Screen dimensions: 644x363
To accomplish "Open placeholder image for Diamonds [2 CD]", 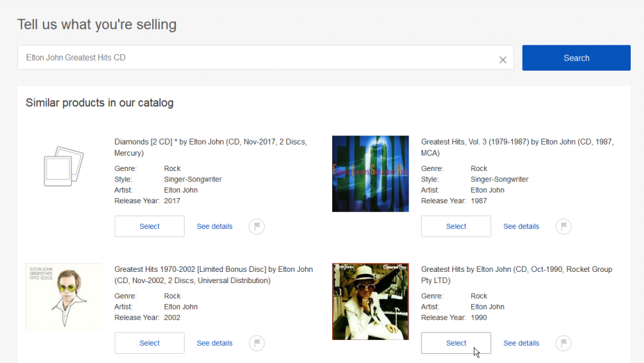I will (64, 166).
